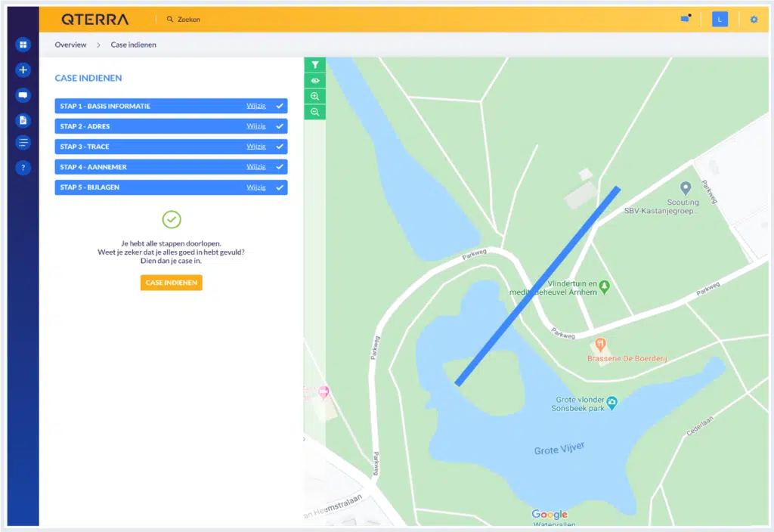Click Grote vlonder Sonsbeek park camera marker
Viewport: 774px width, 532px height.
(x=611, y=404)
